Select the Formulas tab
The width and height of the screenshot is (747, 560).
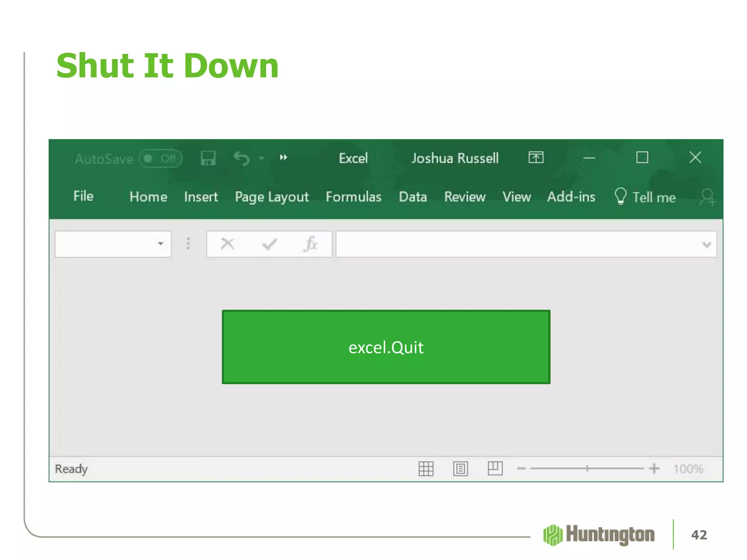click(x=353, y=197)
